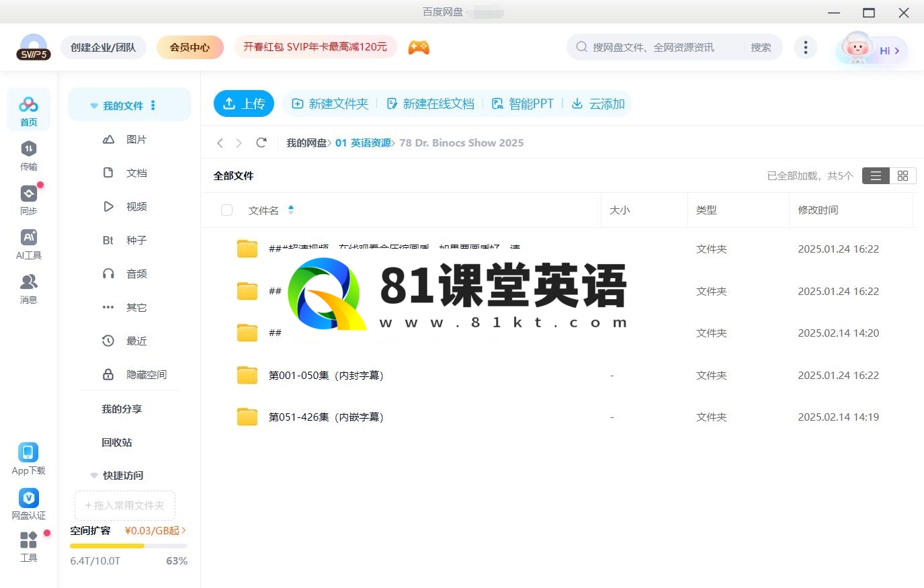Click the 类型 column header
This screenshot has width=924, height=588.
coord(706,210)
